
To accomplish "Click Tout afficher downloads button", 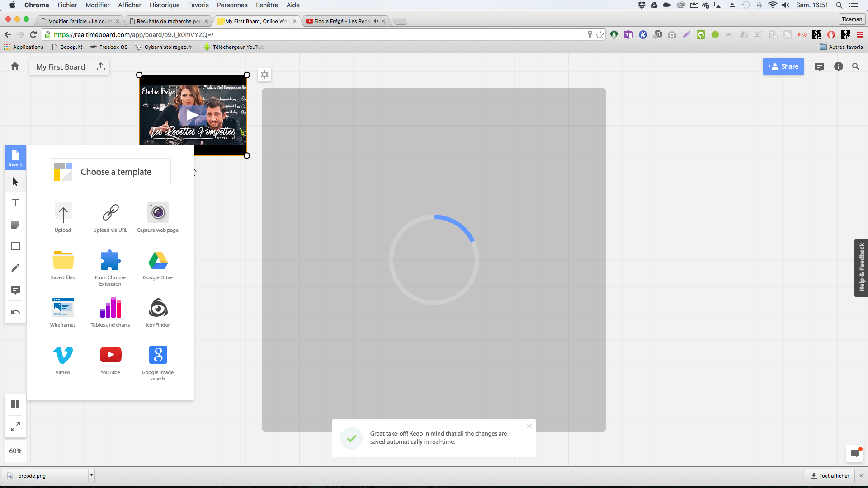I will tap(830, 476).
